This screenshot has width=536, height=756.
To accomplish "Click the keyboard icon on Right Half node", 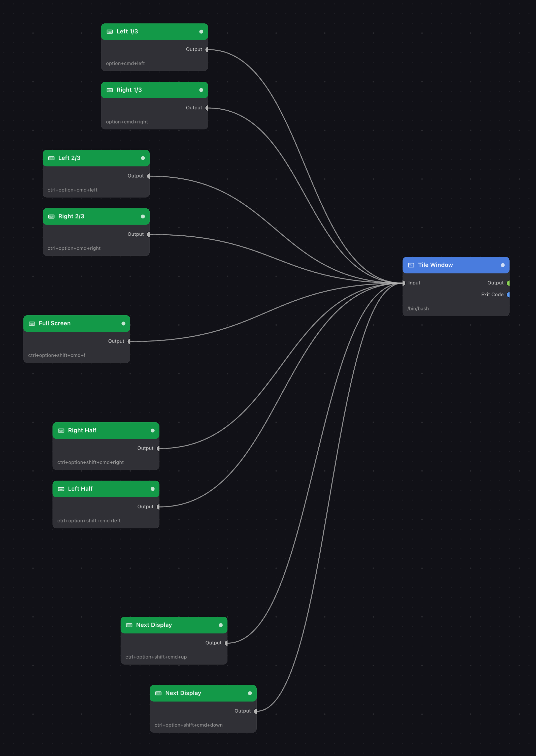I will coord(61,430).
